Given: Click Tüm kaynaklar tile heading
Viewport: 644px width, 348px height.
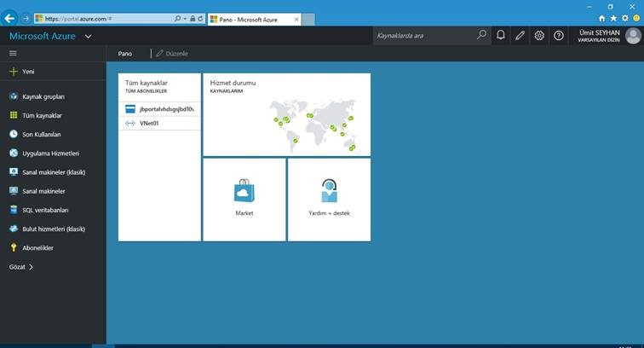Looking at the screenshot, I should 147,83.
